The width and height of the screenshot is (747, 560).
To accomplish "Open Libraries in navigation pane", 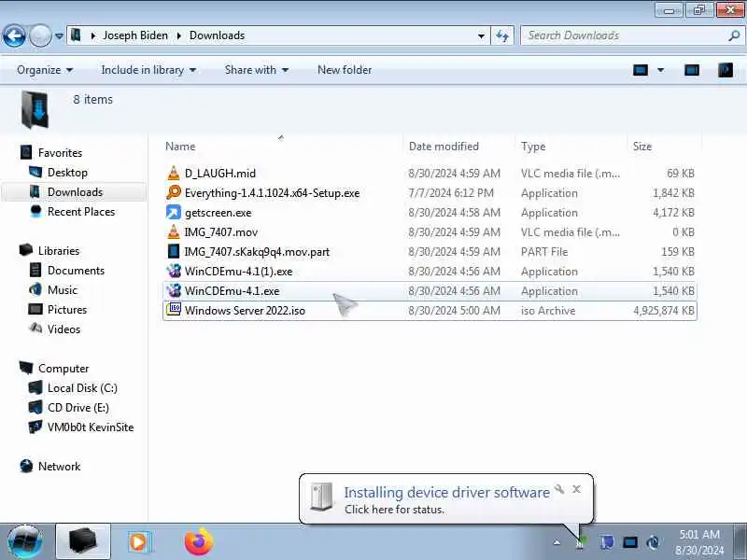I will click(x=59, y=250).
